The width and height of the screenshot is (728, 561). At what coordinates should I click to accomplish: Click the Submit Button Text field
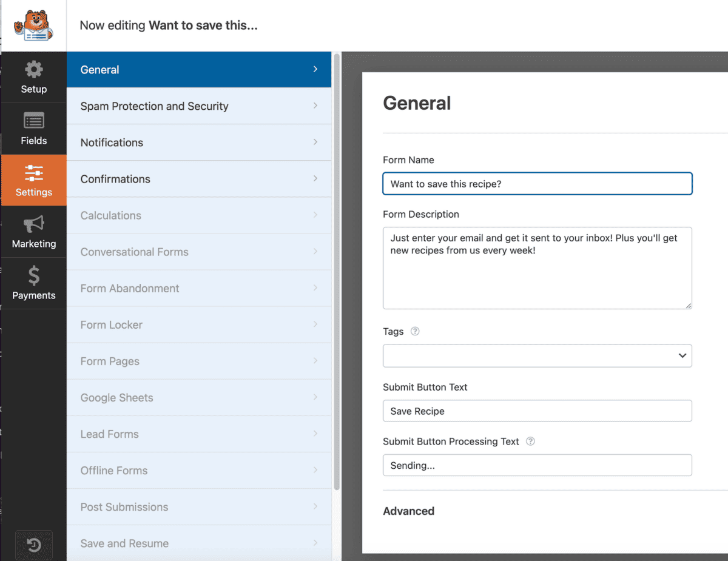[537, 411]
